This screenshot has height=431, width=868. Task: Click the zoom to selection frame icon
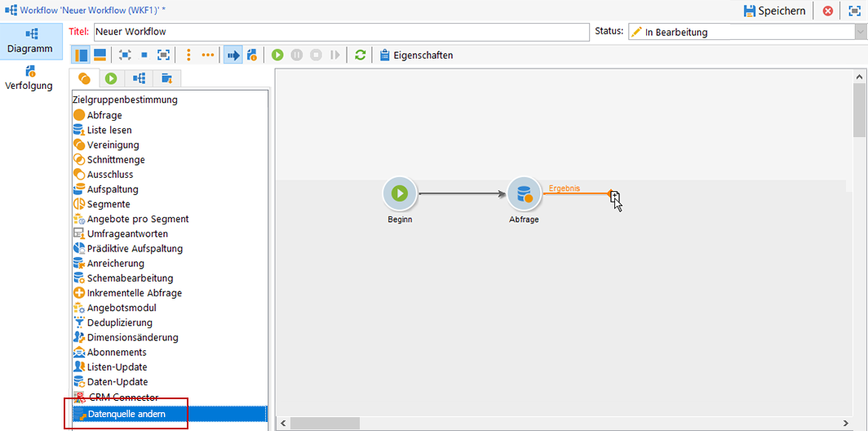(163, 55)
